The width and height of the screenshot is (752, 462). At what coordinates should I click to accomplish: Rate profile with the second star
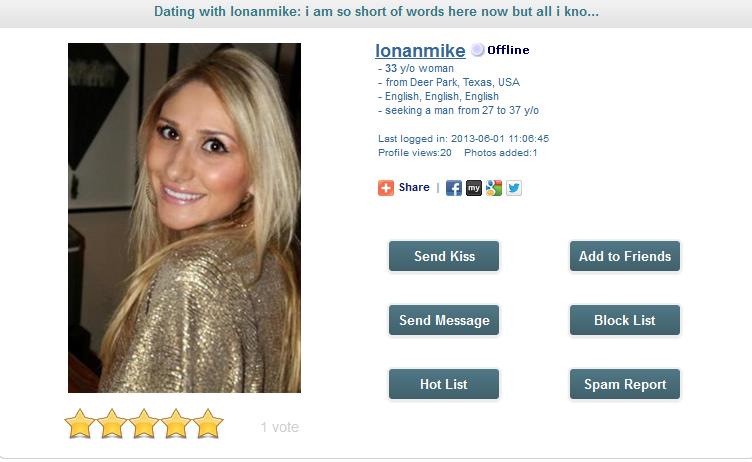tap(112, 424)
